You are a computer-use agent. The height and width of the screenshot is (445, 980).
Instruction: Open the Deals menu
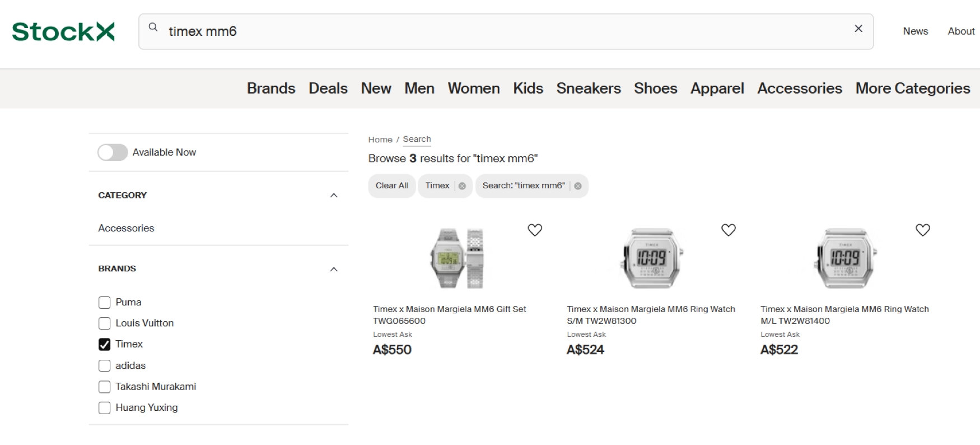[x=328, y=89]
